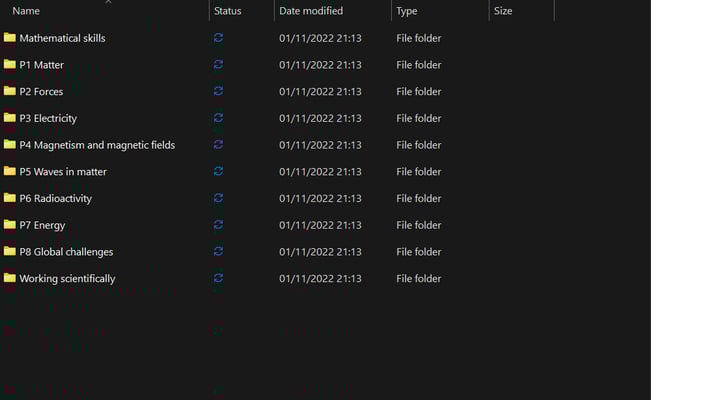Click the sync status icon for P7 Energy
This screenshot has width=703, height=400.
click(x=218, y=225)
